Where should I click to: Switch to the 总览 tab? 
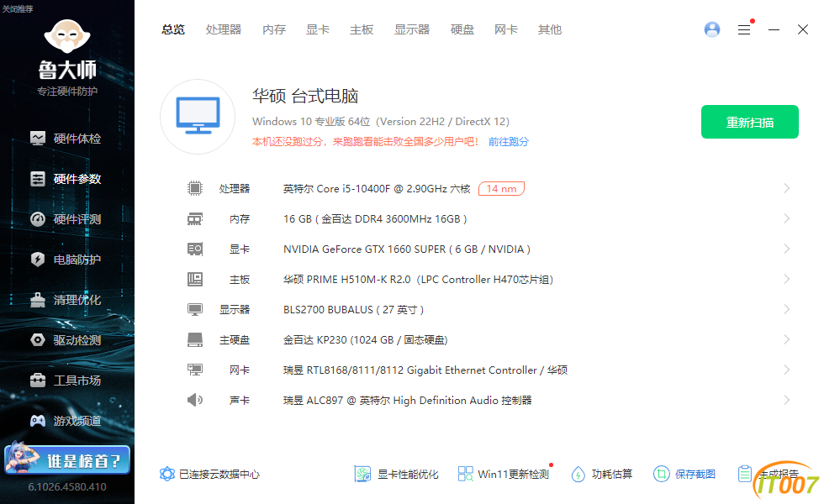(x=173, y=30)
